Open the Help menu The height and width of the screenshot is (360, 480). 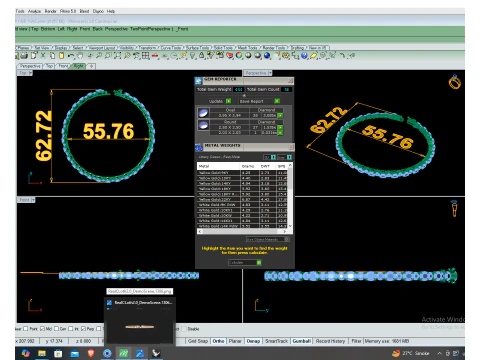pyautogui.click(x=111, y=11)
